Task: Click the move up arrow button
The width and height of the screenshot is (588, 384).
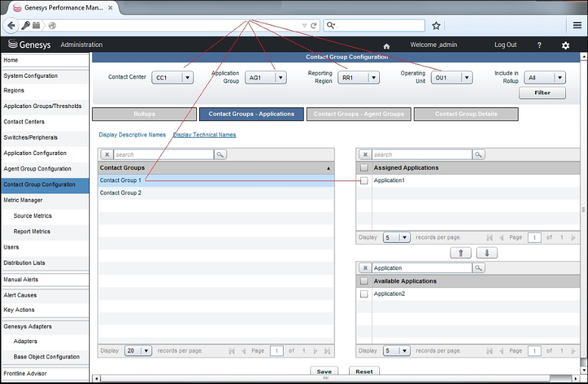Action: (x=460, y=253)
